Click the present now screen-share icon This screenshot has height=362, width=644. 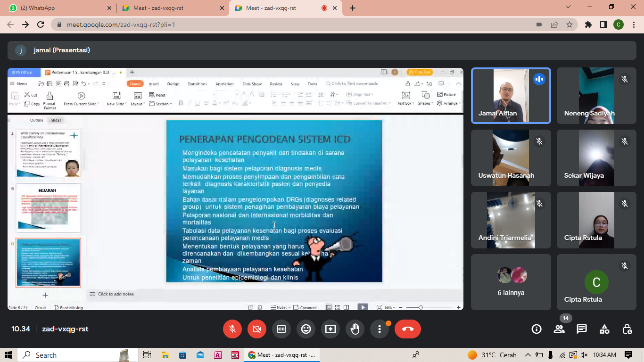point(330,329)
